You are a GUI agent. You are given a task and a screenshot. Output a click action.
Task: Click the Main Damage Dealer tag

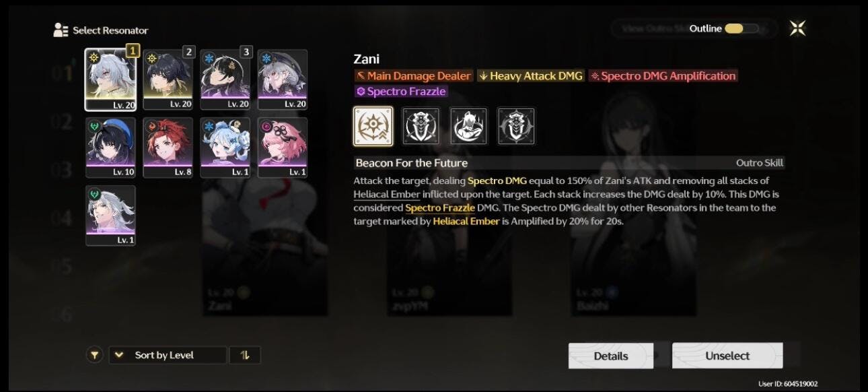click(414, 76)
